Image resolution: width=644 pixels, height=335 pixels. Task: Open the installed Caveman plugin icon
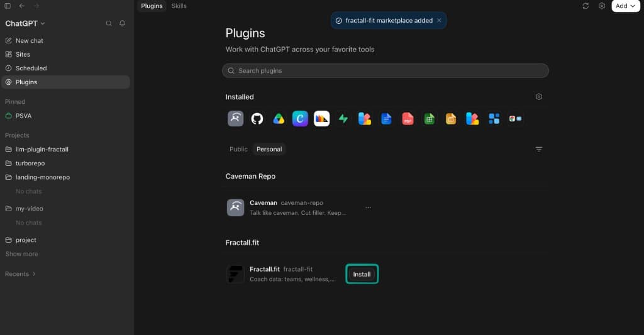click(235, 119)
